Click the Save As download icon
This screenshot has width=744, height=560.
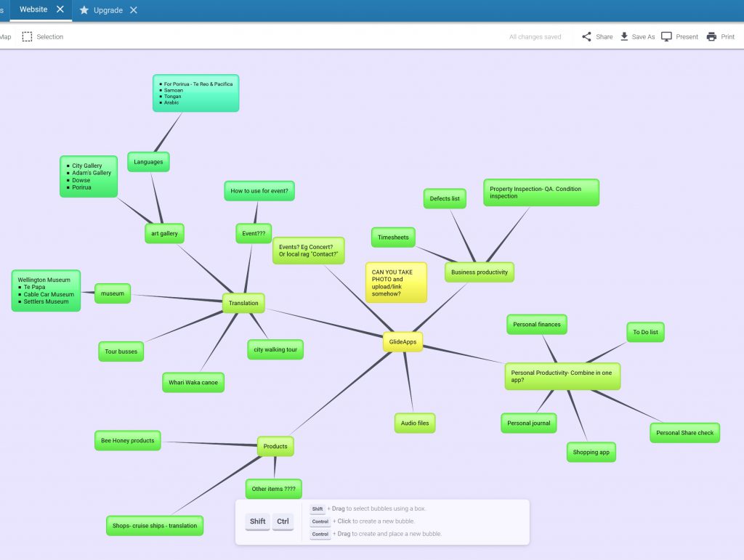624,37
